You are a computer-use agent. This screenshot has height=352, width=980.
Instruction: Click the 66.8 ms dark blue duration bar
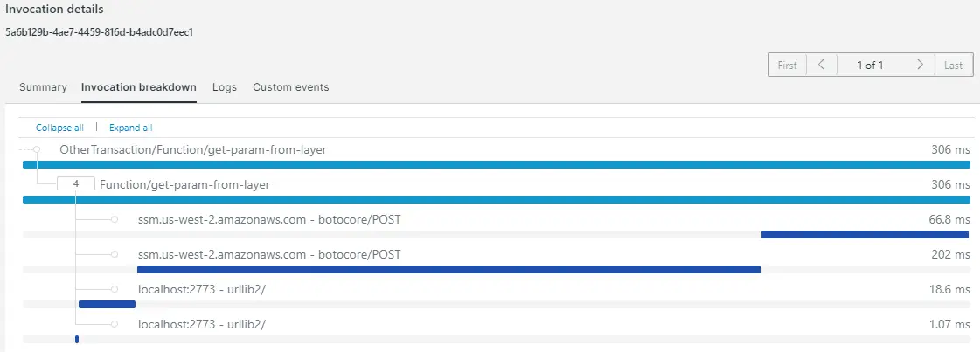[865, 235]
